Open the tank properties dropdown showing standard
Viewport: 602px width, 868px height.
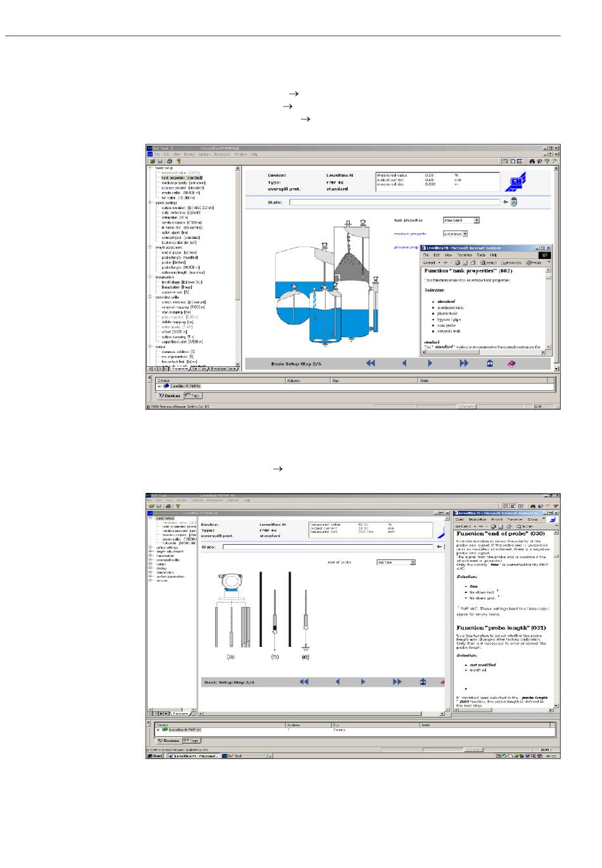(477, 220)
